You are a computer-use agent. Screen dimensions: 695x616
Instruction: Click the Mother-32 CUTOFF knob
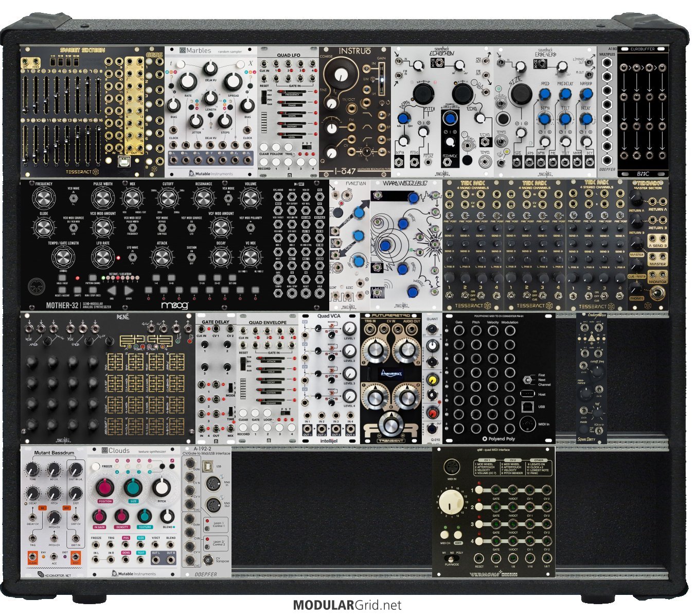(167, 198)
